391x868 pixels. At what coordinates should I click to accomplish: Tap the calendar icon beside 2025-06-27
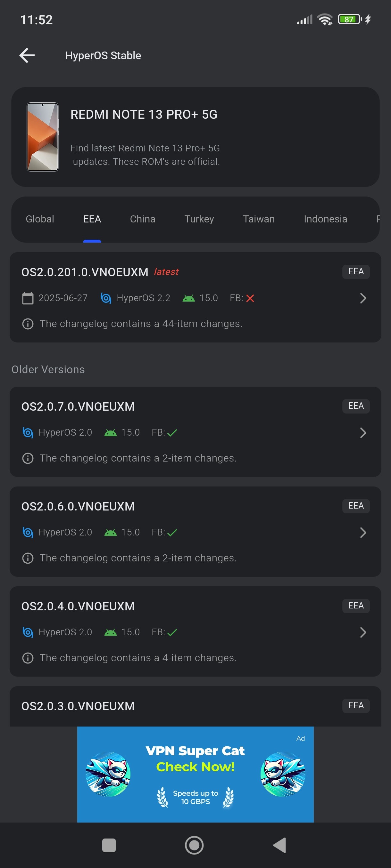coord(28,298)
